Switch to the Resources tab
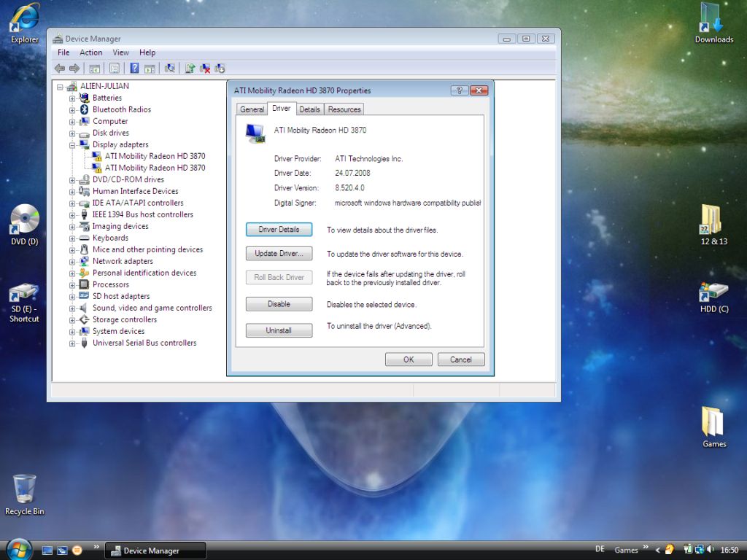 [344, 109]
